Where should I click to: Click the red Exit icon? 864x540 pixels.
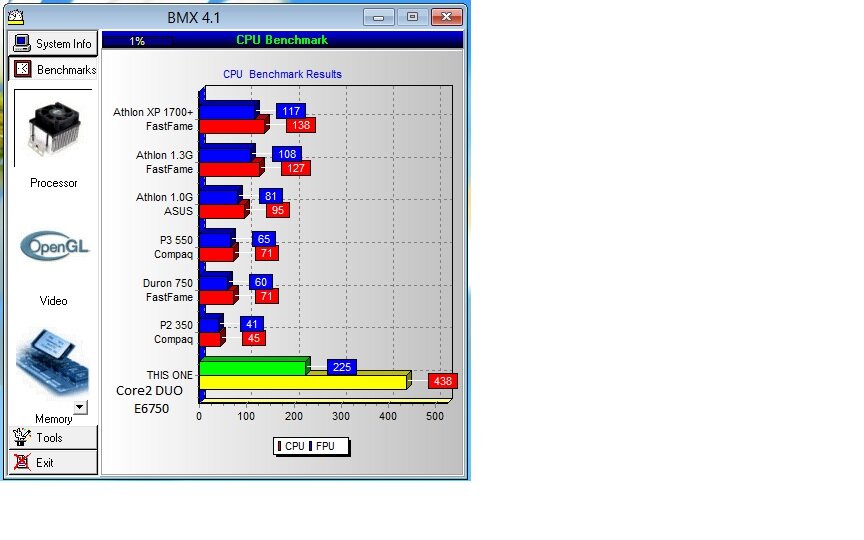pyautogui.click(x=22, y=462)
